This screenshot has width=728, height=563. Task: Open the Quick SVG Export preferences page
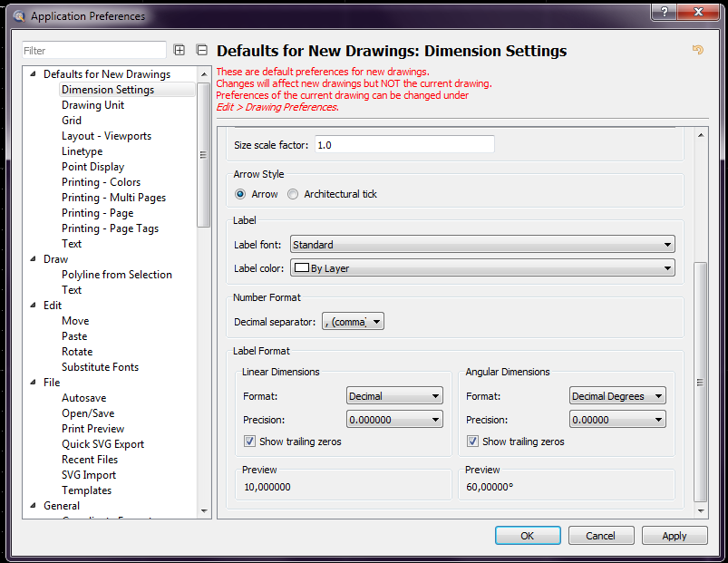102,444
